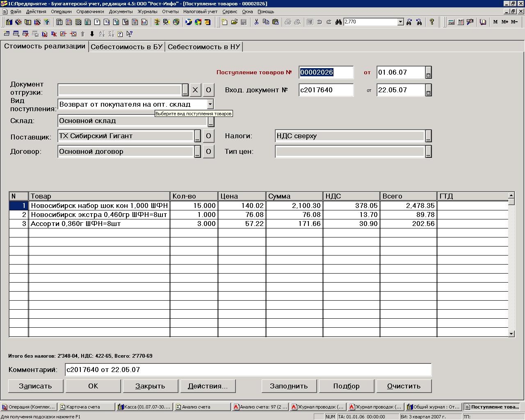Open the Отчеты menu
Image resolution: width=525 pixels, height=420 pixels.
[170, 11]
